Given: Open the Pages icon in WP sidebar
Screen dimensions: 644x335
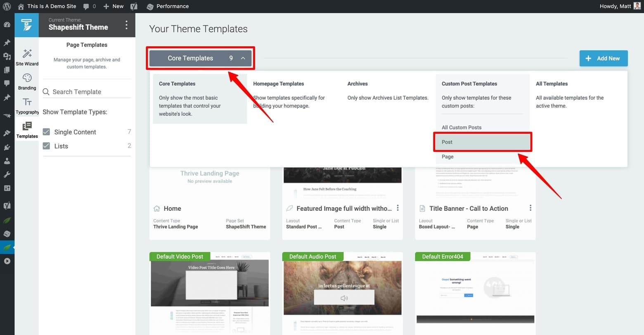Looking at the screenshot, I should click(7, 70).
